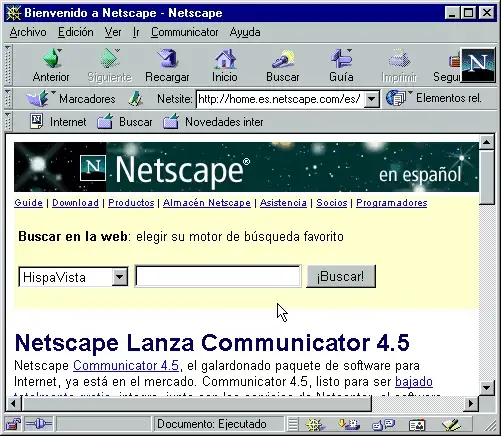Follow the Socios link
This screenshot has height=436, width=501.
[x=332, y=203]
